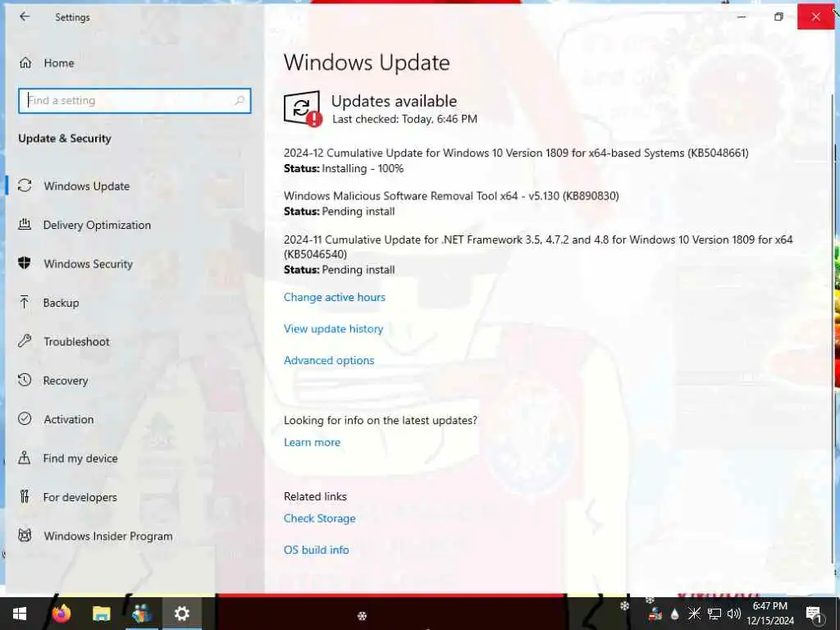Click the Updates available status icon
Screen dimensions: 840x630
303,109
